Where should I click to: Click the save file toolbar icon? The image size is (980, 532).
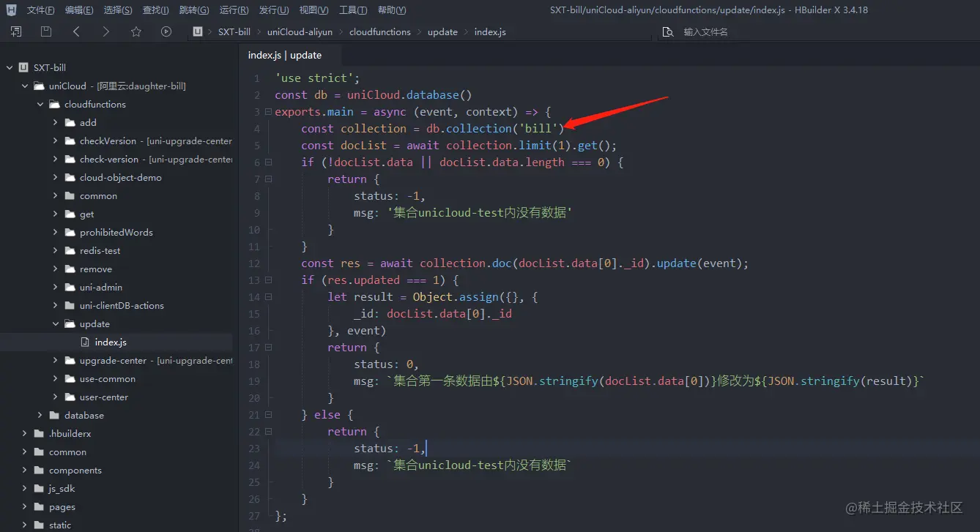[46, 31]
